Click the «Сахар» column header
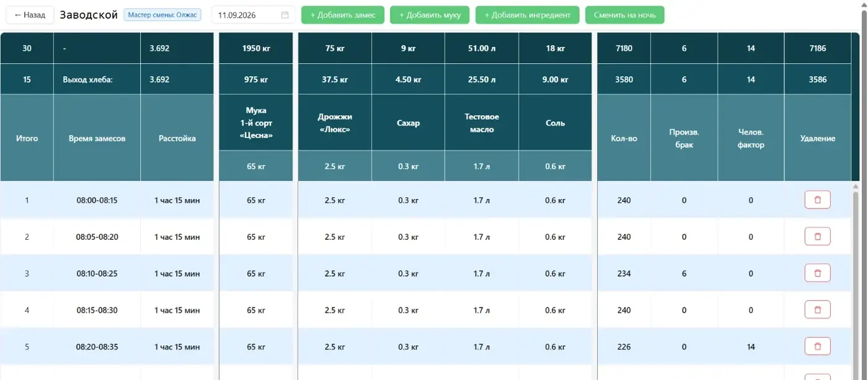This screenshot has height=380, width=868. pos(408,123)
